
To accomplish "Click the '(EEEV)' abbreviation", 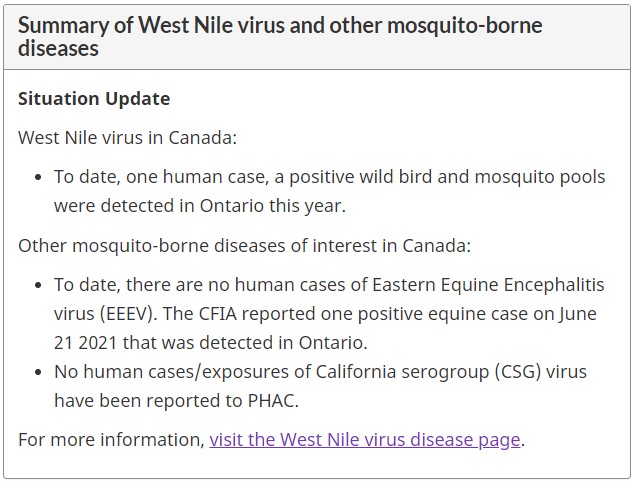I will (128, 314).
